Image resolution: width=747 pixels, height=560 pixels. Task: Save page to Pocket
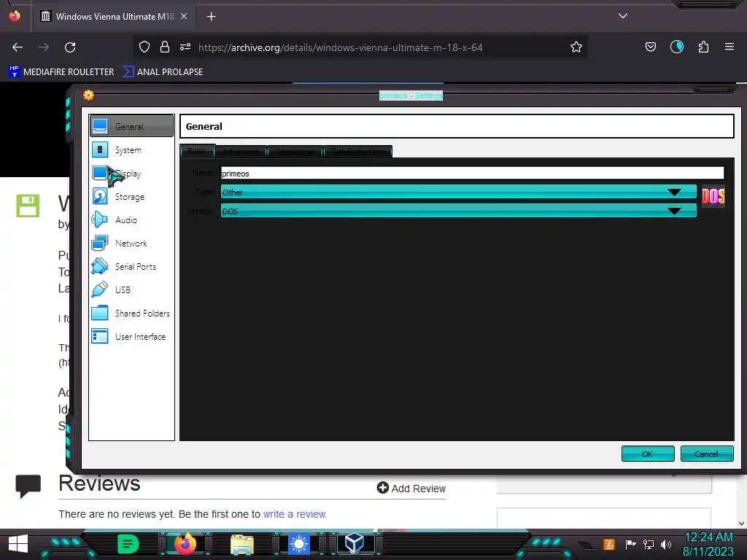pos(650,47)
